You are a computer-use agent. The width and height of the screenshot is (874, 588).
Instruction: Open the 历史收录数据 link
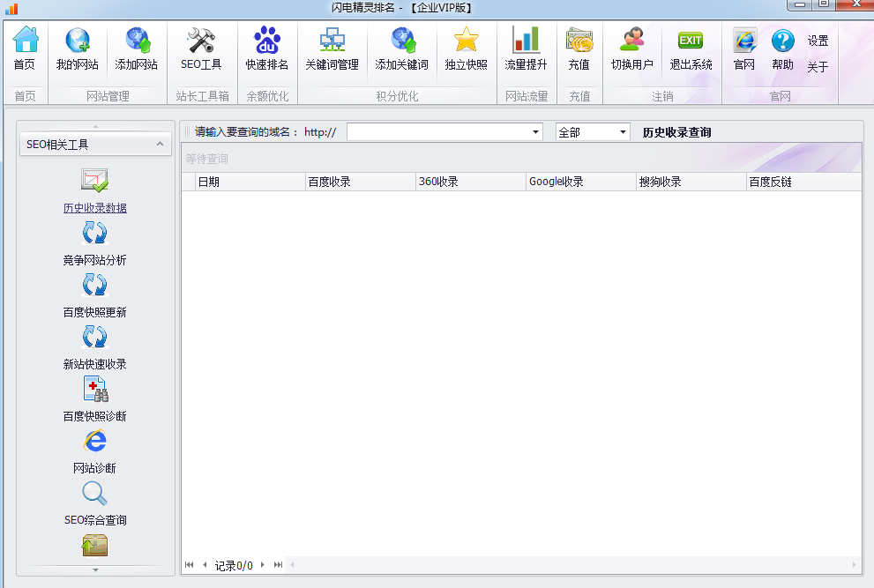tap(94, 208)
